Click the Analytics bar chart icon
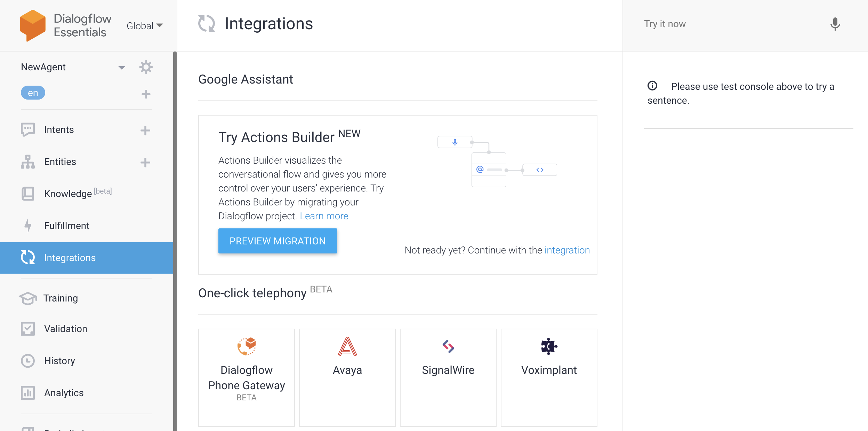The height and width of the screenshot is (431, 868). point(28,393)
